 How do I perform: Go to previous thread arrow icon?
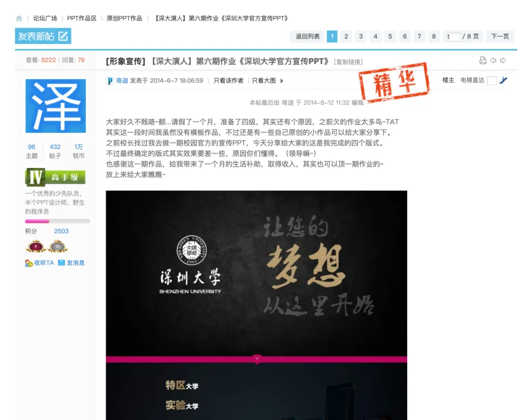(x=493, y=60)
